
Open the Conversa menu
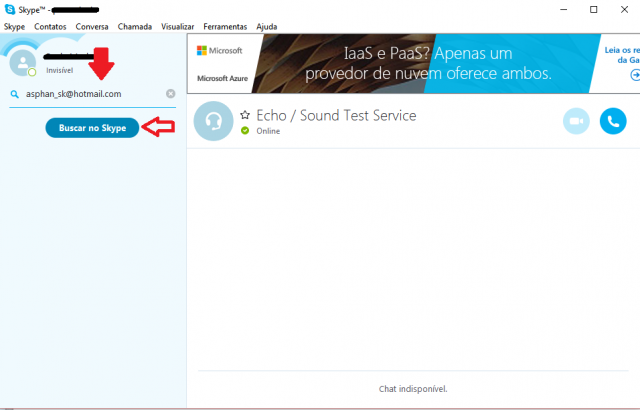click(x=92, y=27)
